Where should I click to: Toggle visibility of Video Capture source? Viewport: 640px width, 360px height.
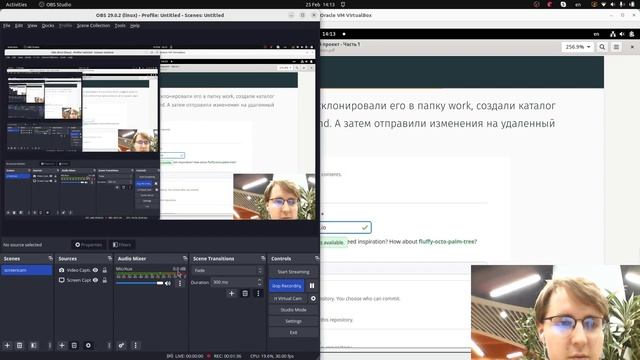(95, 270)
